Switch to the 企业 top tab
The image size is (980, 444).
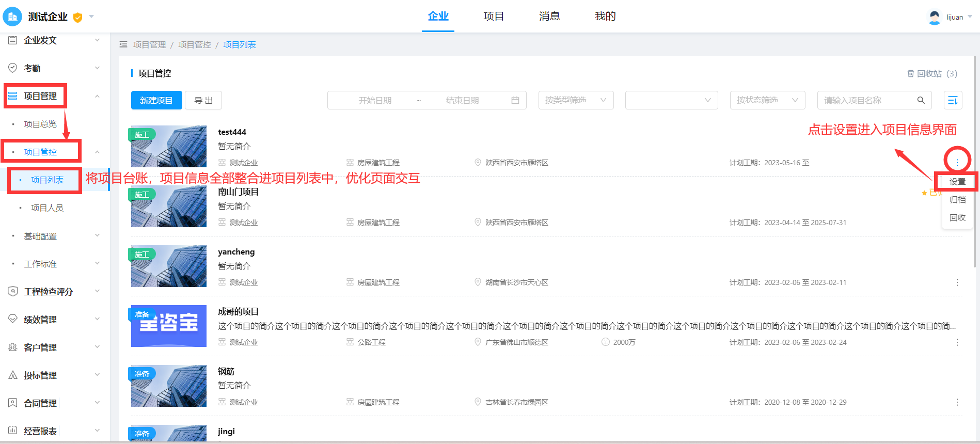click(x=438, y=16)
